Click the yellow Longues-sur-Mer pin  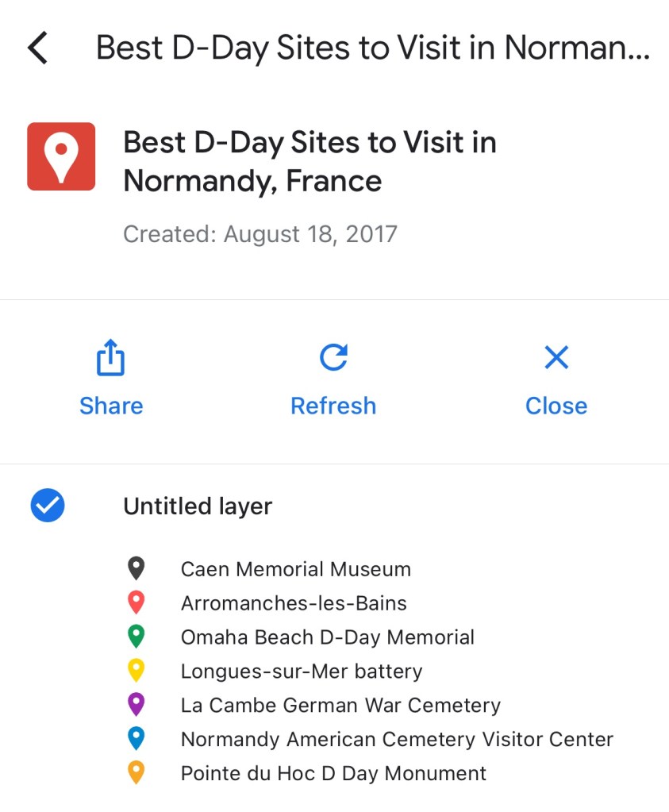[x=136, y=671]
